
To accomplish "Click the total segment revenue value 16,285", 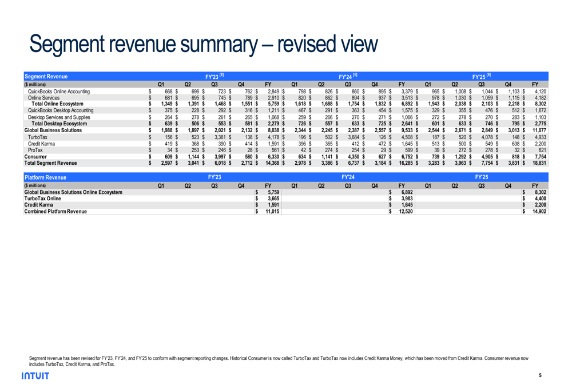I will click(406, 163).
